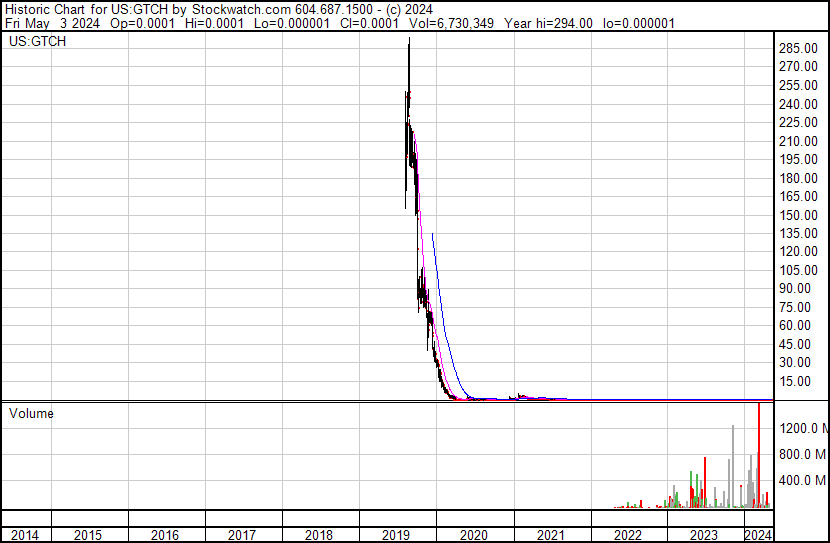Click the 800.0 M volume axis value
830x543 pixels.
pos(802,454)
